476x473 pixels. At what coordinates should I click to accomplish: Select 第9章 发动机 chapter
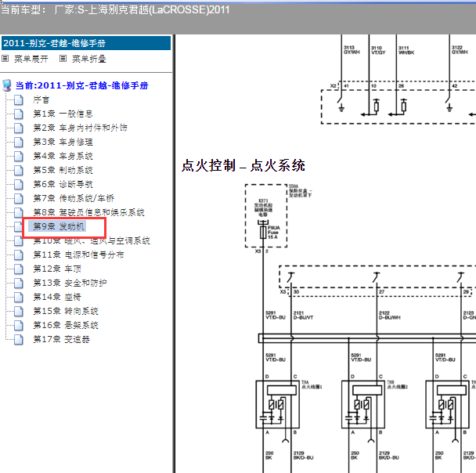[58, 226]
